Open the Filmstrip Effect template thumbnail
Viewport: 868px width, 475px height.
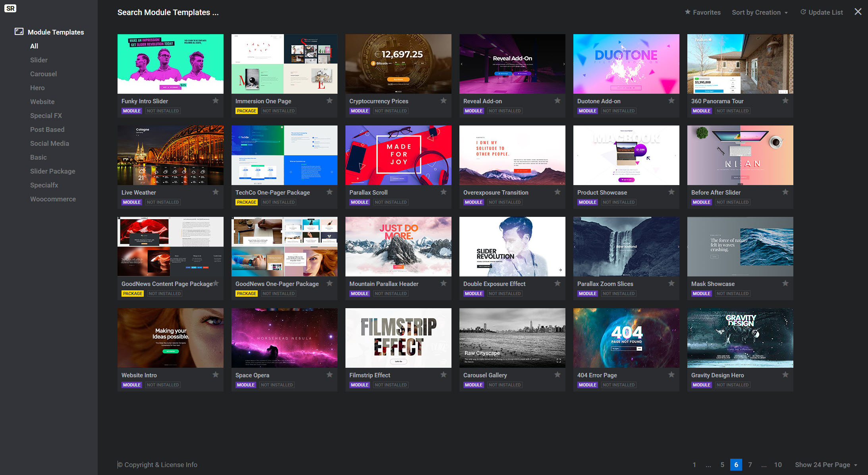click(x=398, y=338)
